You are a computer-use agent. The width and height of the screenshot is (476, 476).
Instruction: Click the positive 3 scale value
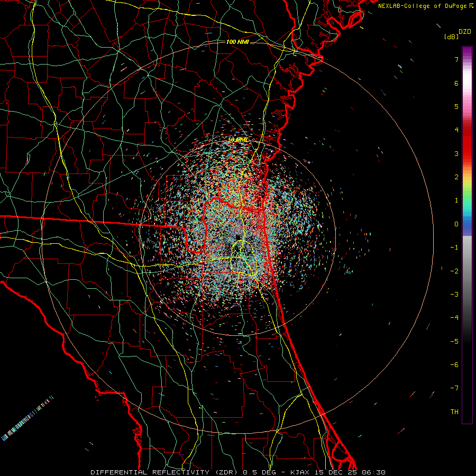pyautogui.click(x=456, y=153)
